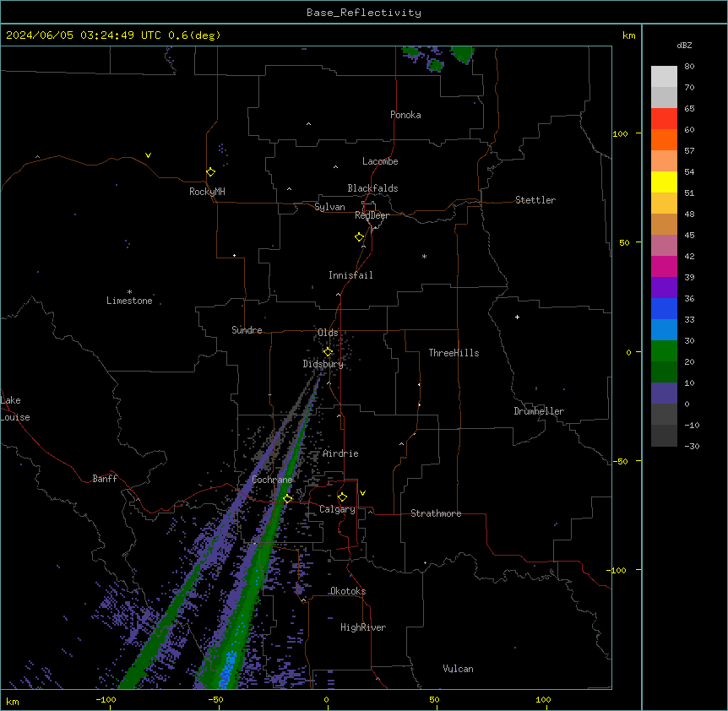Screen dimensions: 728x711
Task: Click the km unit label beside the timestamp
Action: tap(628, 35)
